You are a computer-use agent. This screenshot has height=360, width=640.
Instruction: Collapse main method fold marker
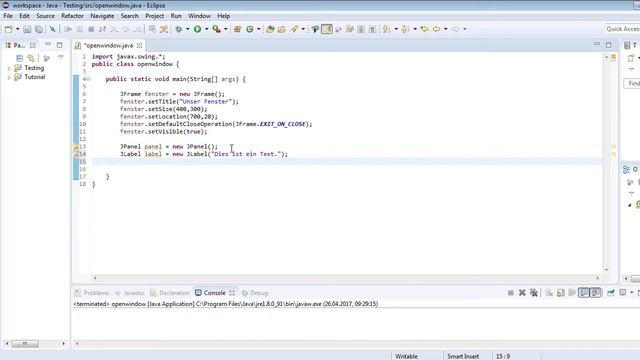[x=89, y=79]
